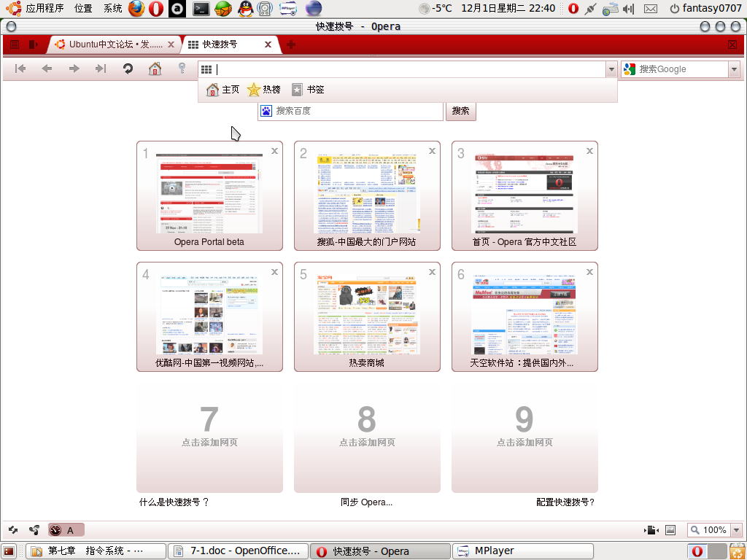Image resolution: width=747 pixels, height=560 pixels.
Task: Click the mail envelope icon in the top panel
Action: [650, 9]
